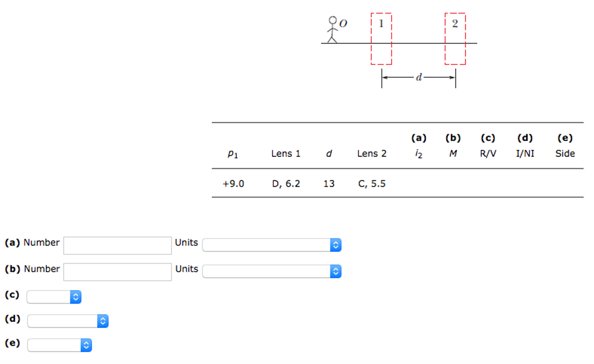This screenshot has height=364, width=594.
Task: Click the (c) spinner arrow icon
Action: [x=75, y=297]
